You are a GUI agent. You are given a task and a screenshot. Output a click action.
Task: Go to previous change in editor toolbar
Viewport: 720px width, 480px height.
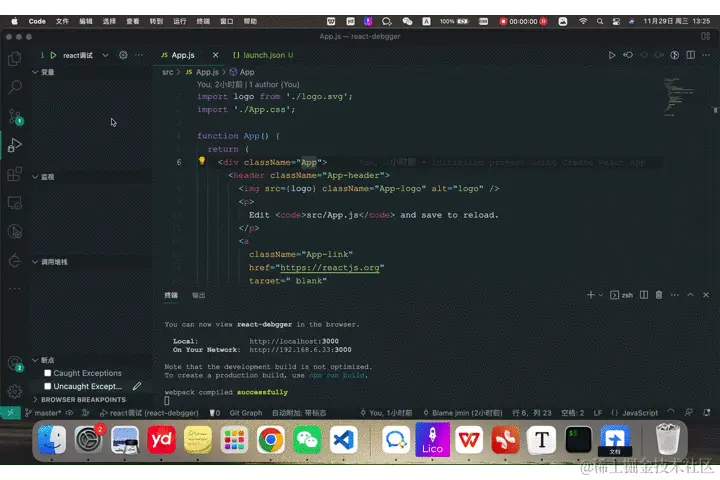628,55
